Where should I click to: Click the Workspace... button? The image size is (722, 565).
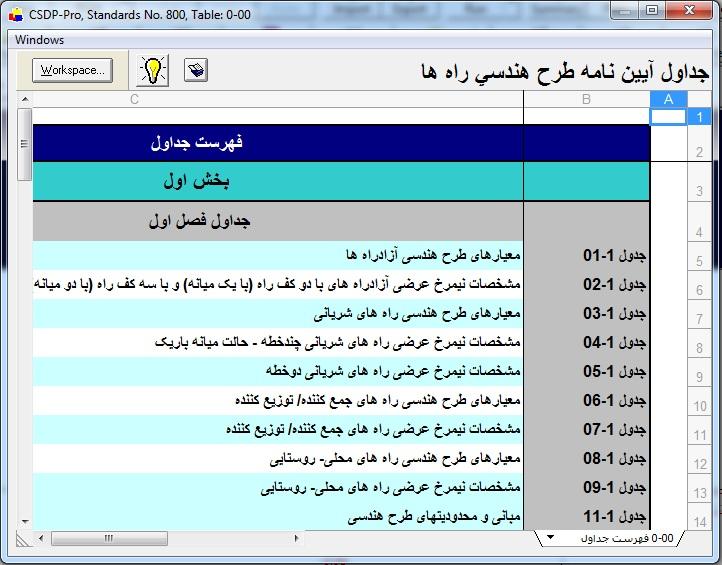pyautogui.click(x=72, y=70)
